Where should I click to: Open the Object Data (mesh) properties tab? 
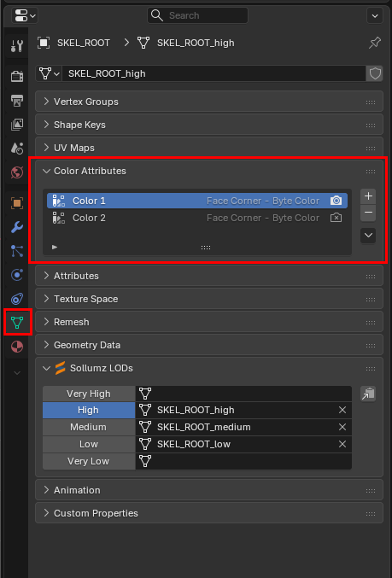point(17,323)
